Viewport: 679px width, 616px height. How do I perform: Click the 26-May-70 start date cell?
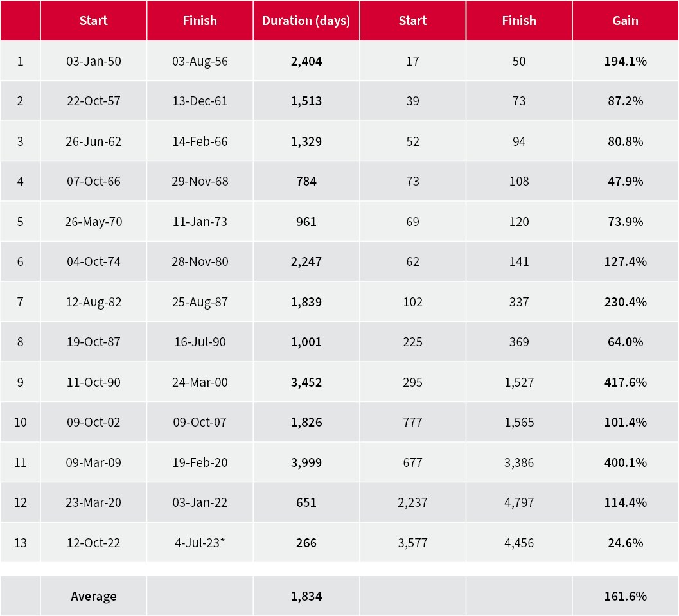pyautogui.click(x=93, y=222)
